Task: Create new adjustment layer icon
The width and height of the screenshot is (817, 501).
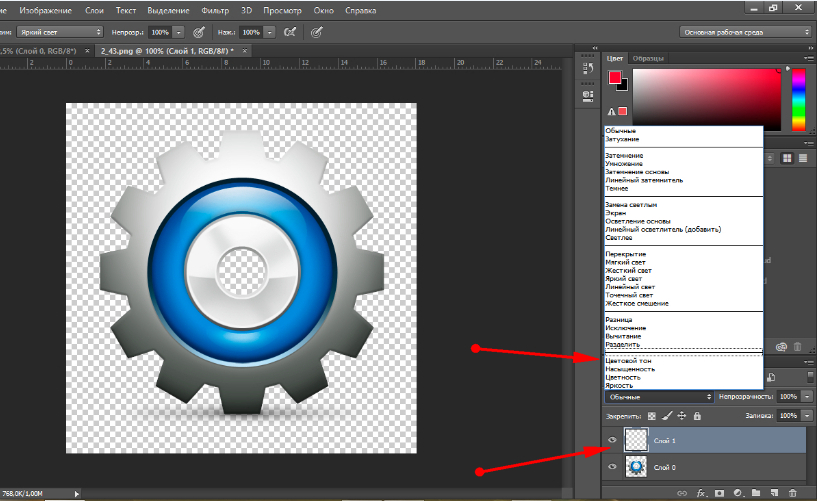Action: point(738,493)
